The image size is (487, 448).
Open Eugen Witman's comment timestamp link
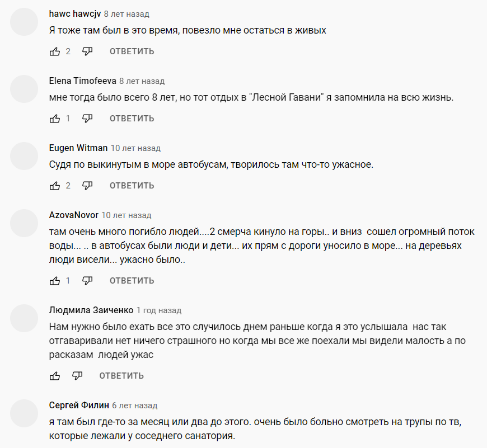(135, 148)
